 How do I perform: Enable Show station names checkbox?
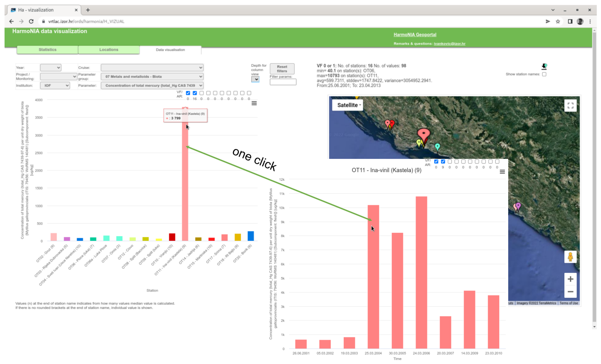tap(544, 74)
